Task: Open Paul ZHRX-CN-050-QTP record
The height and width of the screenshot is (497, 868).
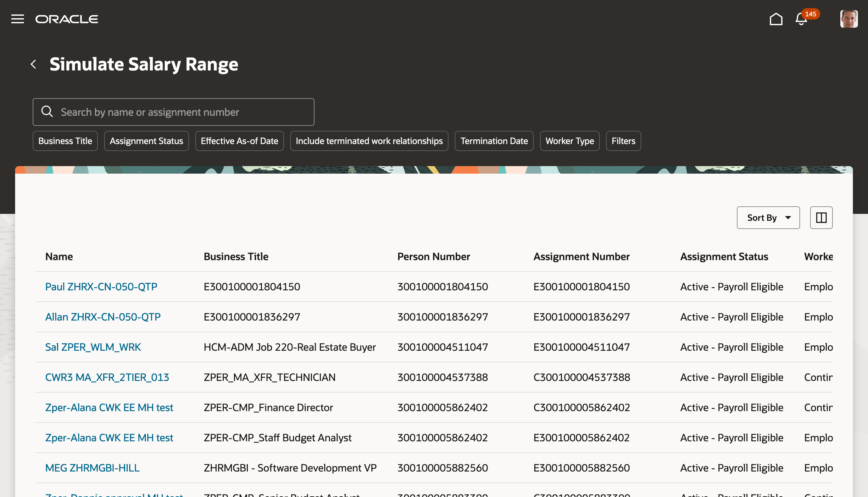Action: click(x=101, y=286)
